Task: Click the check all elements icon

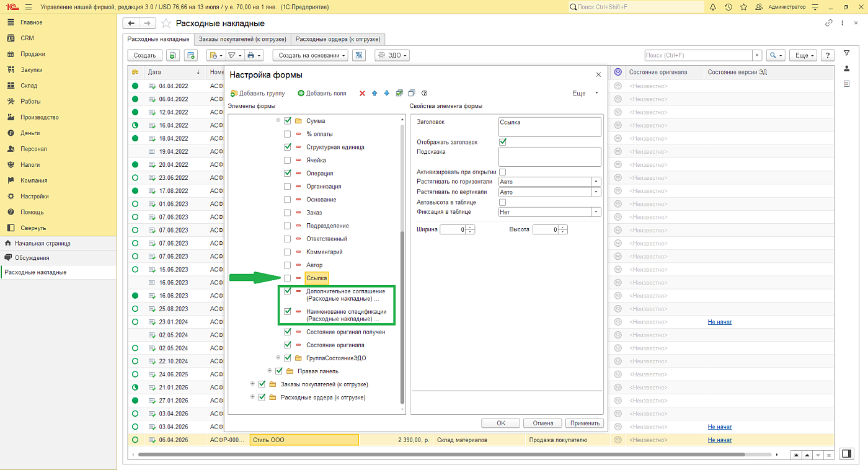Action: (399, 94)
